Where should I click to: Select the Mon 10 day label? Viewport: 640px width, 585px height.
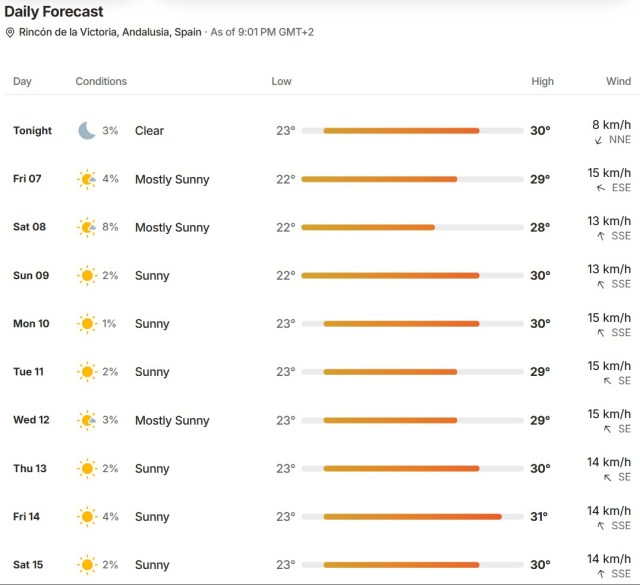[x=31, y=324]
